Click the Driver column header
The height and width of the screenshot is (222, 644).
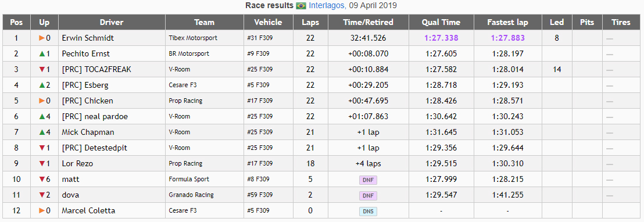click(x=112, y=22)
